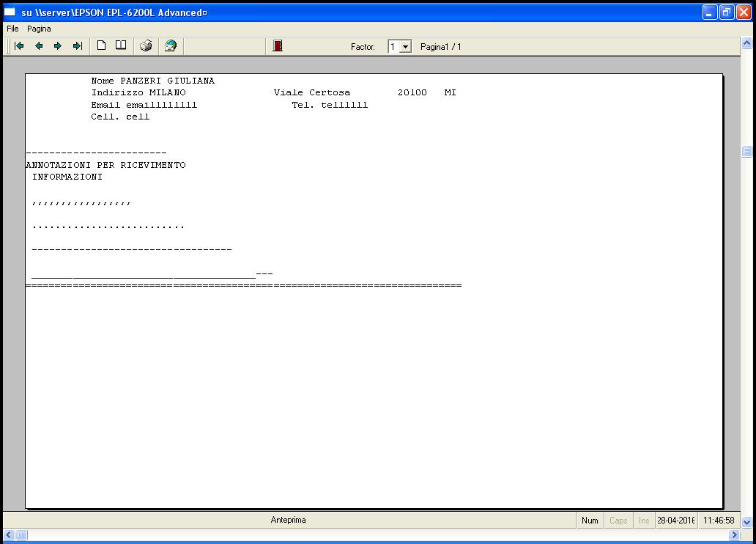Click the printer icon to print
756x544 pixels.
[146, 46]
